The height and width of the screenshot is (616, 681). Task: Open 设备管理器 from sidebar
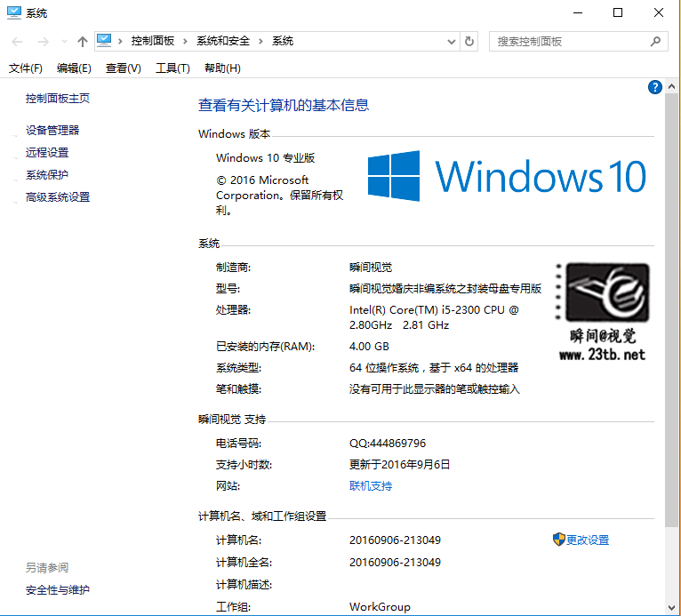[x=52, y=131]
